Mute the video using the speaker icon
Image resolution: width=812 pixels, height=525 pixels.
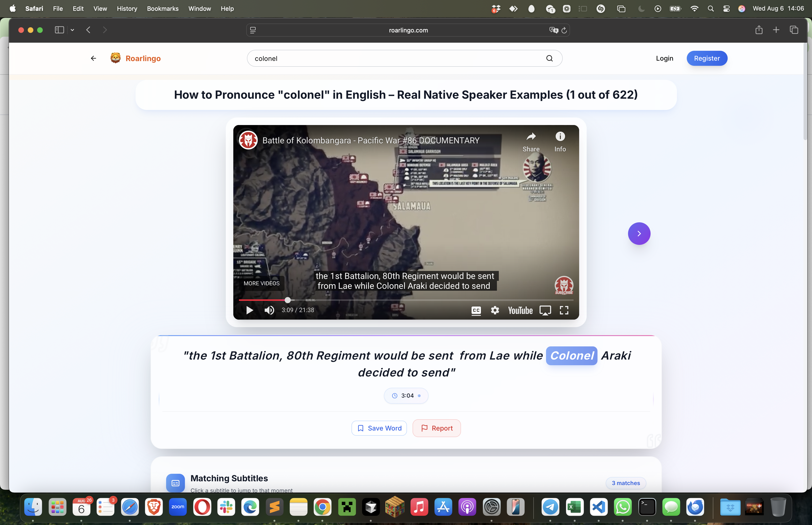point(269,310)
